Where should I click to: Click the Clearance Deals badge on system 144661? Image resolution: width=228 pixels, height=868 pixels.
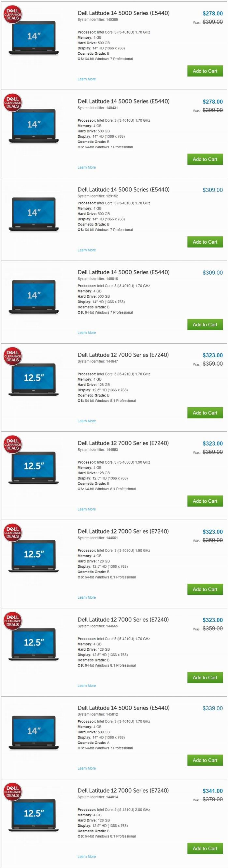click(13, 533)
